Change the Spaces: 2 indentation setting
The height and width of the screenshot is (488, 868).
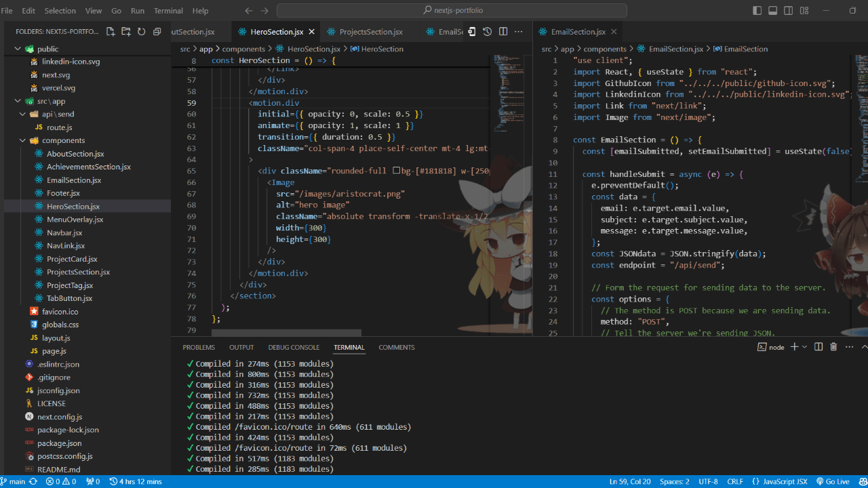click(x=674, y=482)
